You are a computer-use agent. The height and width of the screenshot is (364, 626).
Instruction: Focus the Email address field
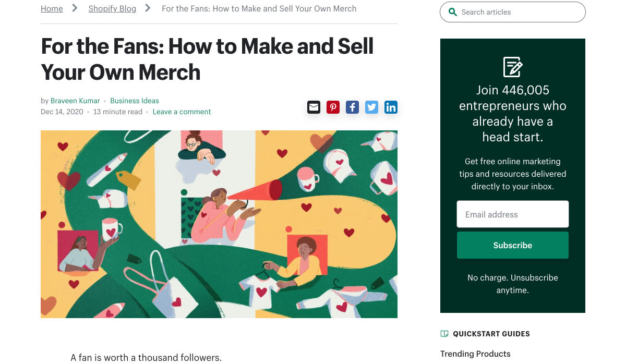[512, 214]
